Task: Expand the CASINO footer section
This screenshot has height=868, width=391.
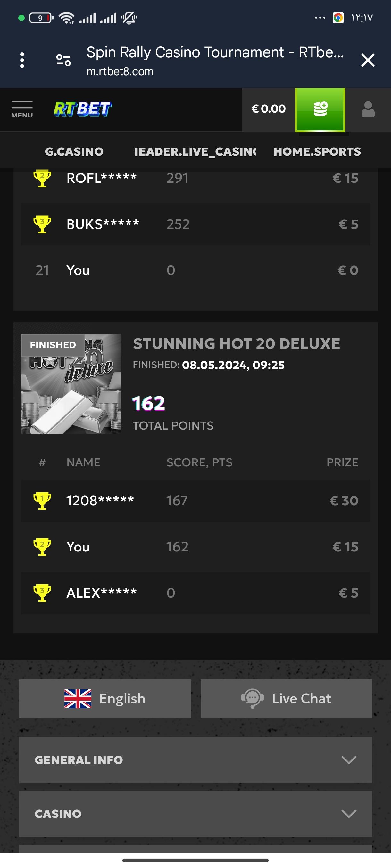Action: (x=195, y=814)
